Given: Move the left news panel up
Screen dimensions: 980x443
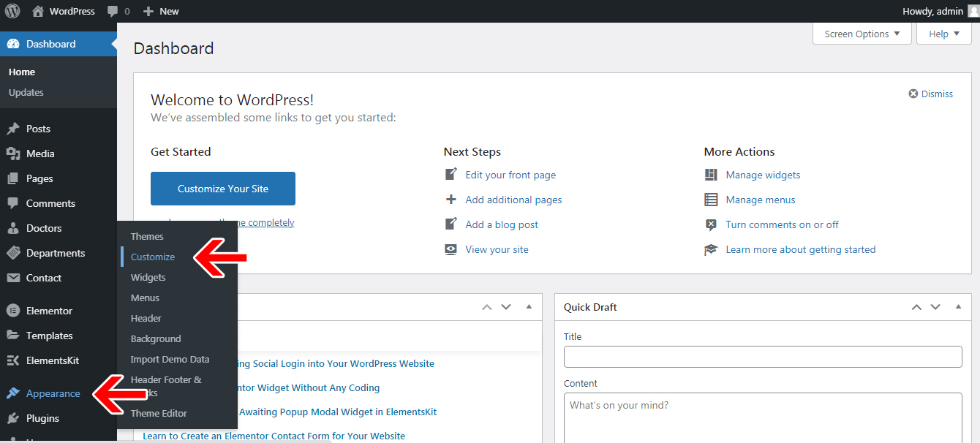Looking at the screenshot, I should (487, 307).
